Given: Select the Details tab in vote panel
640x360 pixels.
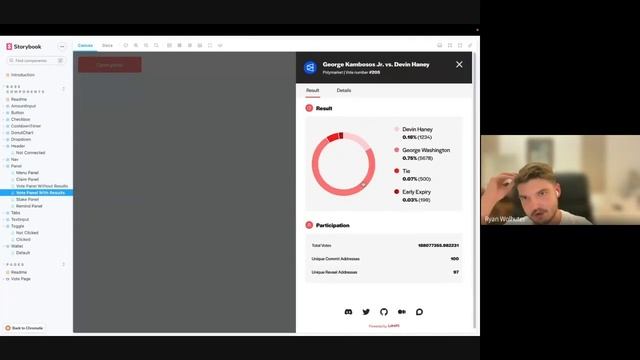Looking at the screenshot, I should point(344,90).
